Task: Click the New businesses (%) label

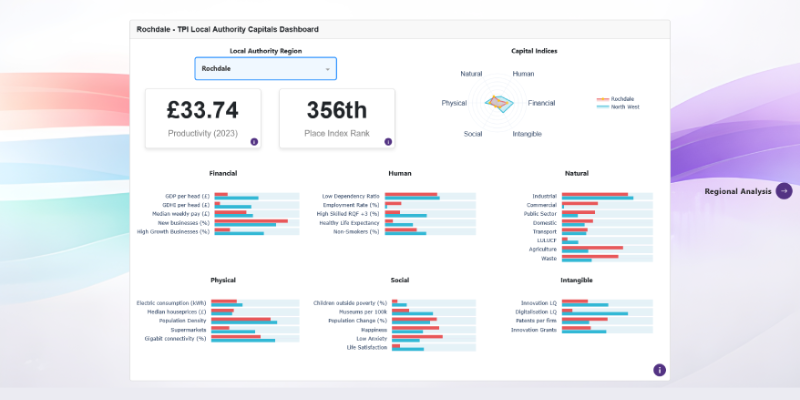Action: point(184,222)
